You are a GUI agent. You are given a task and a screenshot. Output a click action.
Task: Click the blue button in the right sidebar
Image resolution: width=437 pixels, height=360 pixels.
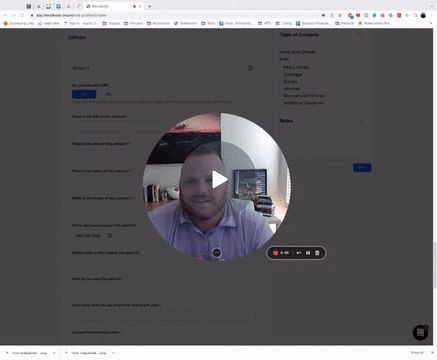tap(362, 167)
